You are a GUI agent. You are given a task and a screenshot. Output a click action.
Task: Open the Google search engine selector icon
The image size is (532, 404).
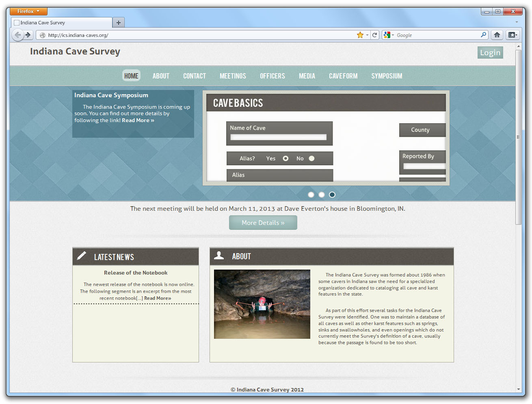point(389,35)
